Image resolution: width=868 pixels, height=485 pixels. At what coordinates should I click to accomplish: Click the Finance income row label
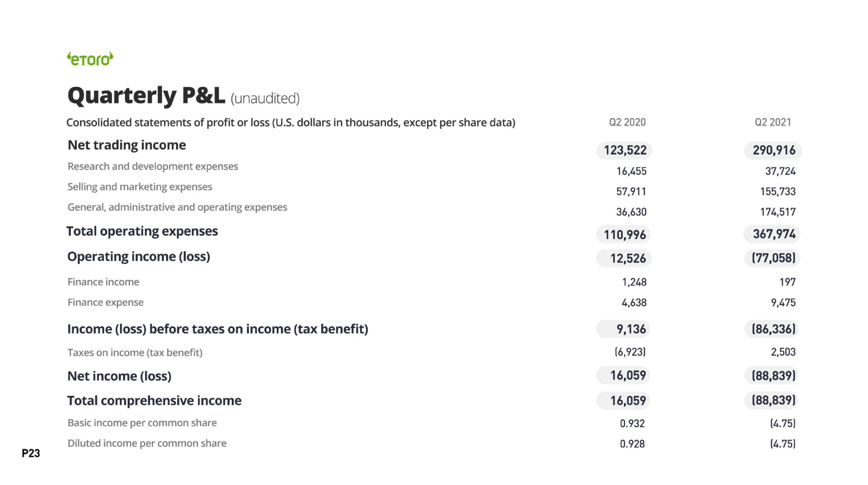(x=103, y=282)
